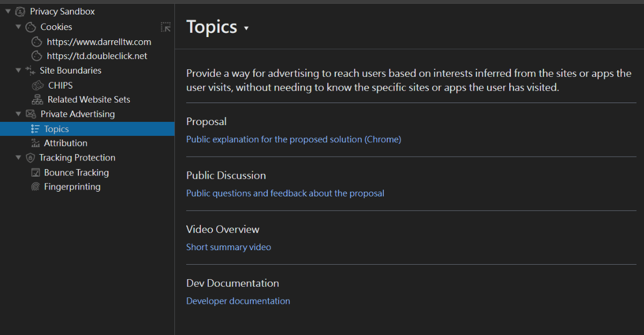Collapse the Cookies section
Image resolution: width=644 pixels, height=335 pixels.
[x=18, y=26]
